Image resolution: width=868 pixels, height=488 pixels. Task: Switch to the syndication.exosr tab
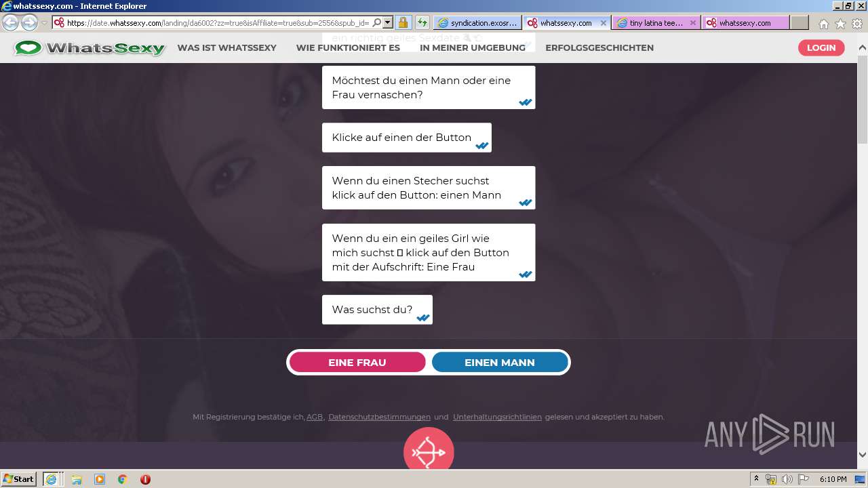(477, 22)
